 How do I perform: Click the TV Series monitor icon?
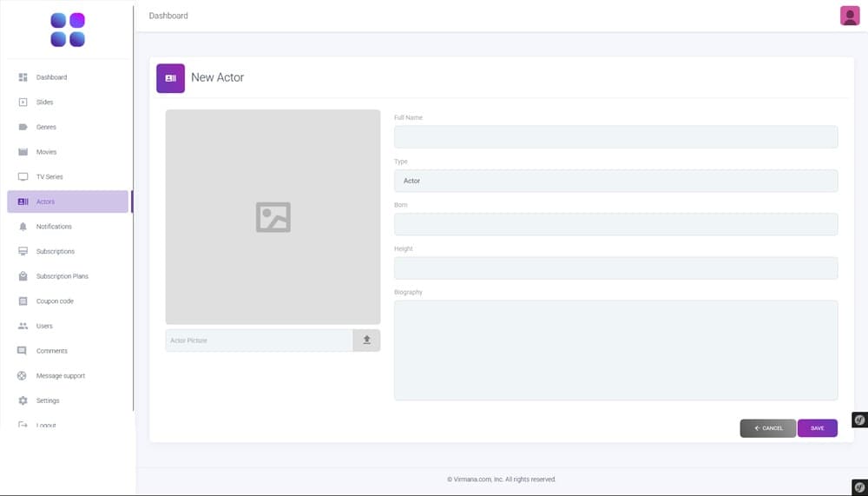click(23, 177)
